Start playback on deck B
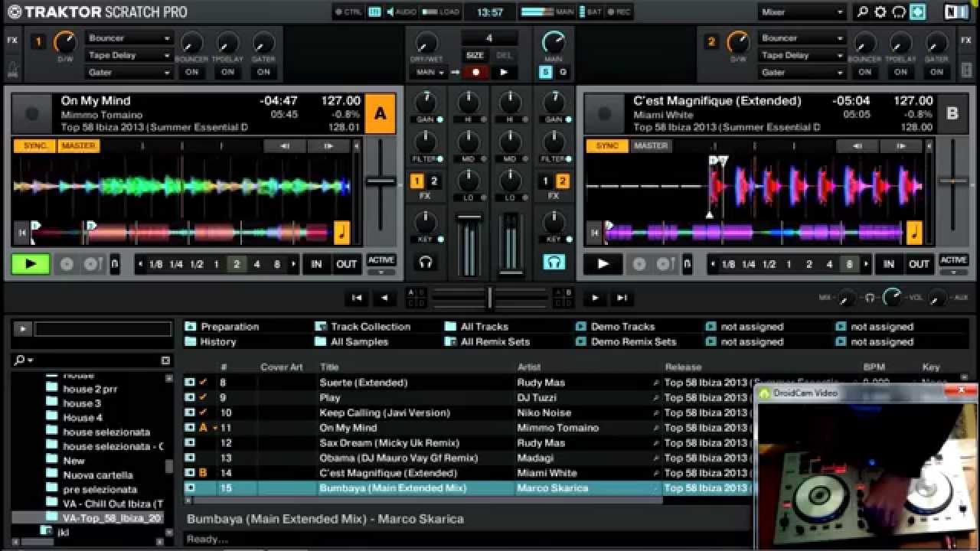 point(603,264)
